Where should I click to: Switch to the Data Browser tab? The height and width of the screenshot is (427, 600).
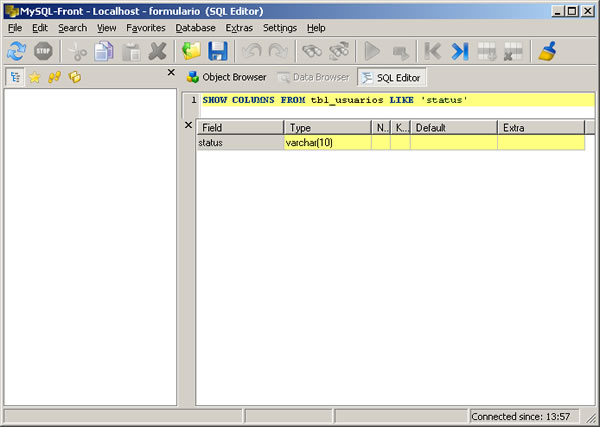click(313, 77)
